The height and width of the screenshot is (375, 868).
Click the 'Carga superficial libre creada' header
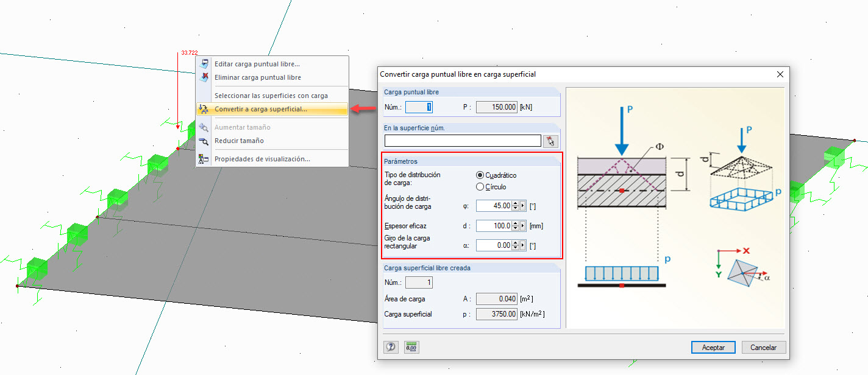pyautogui.click(x=427, y=268)
